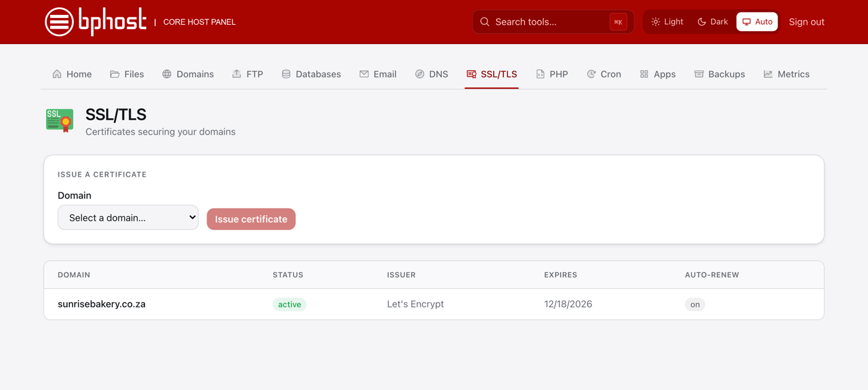
Task: Click the EXPIRES column header
Action: pyautogui.click(x=560, y=275)
